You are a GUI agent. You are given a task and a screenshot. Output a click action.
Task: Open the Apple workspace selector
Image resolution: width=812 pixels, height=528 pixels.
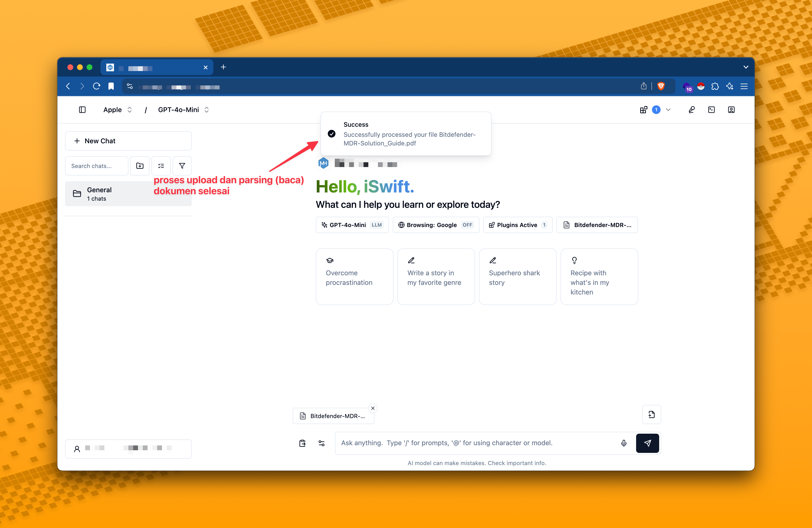(118, 109)
